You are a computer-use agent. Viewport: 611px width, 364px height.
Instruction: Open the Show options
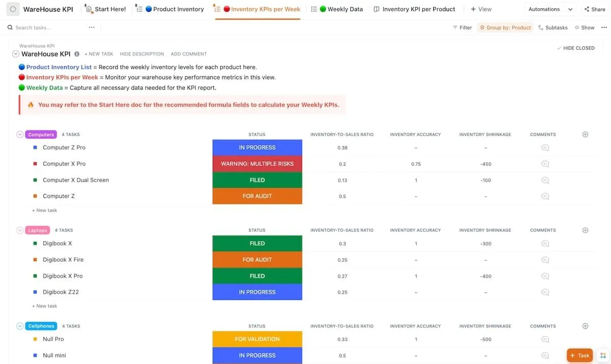585,27
